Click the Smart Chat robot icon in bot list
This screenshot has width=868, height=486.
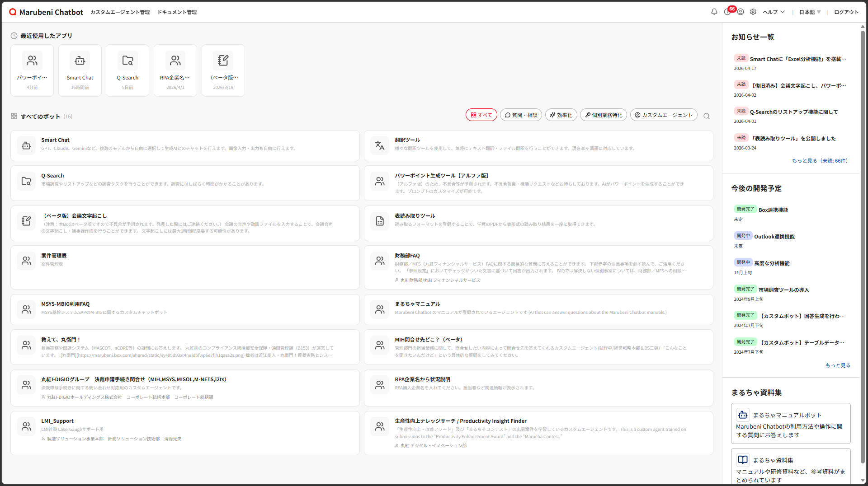point(26,145)
